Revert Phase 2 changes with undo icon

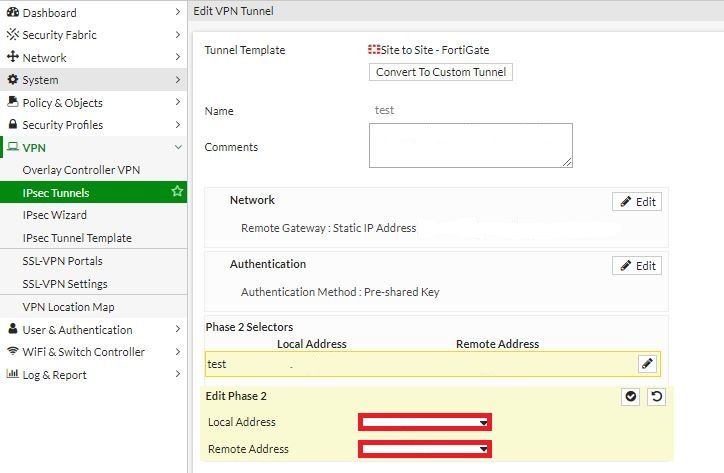[x=657, y=396]
